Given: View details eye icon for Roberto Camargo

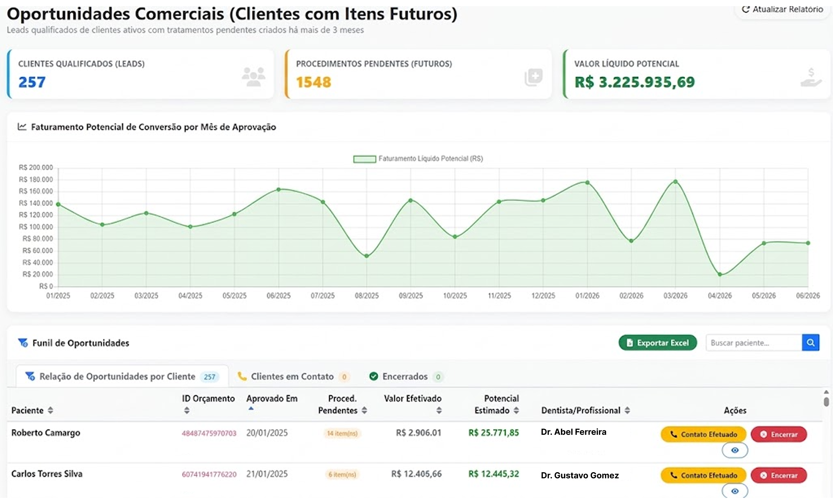Looking at the screenshot, I should point(735,450).
